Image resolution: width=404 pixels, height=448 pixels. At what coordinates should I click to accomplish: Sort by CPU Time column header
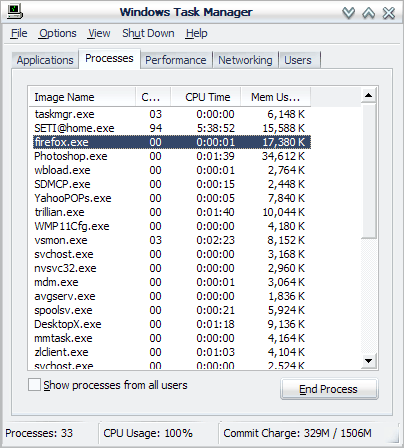click(x=206, y=97)
